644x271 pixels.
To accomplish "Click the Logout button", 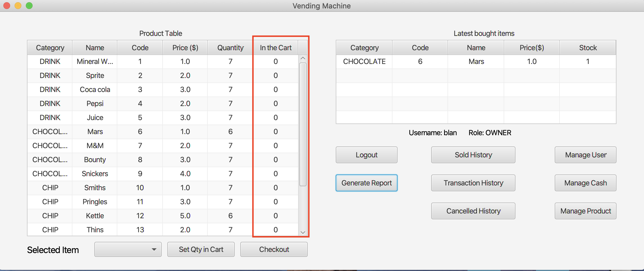I will click(x=366, y=155).
